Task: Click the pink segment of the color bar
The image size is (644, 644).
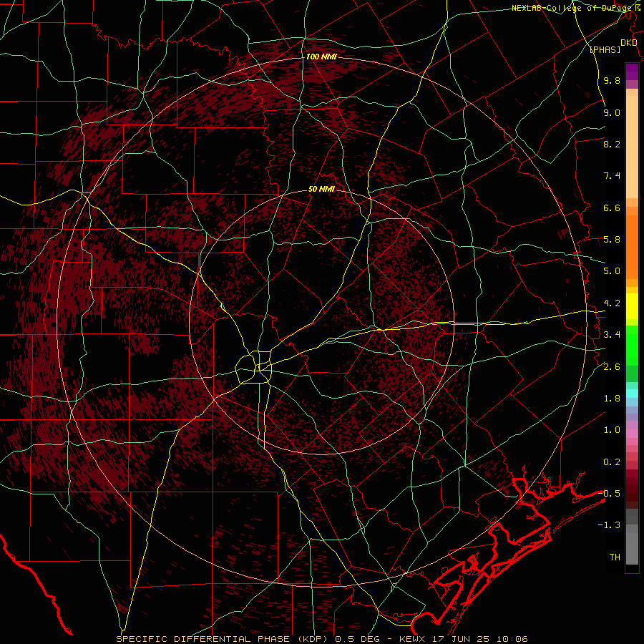Action: (632, 434)
